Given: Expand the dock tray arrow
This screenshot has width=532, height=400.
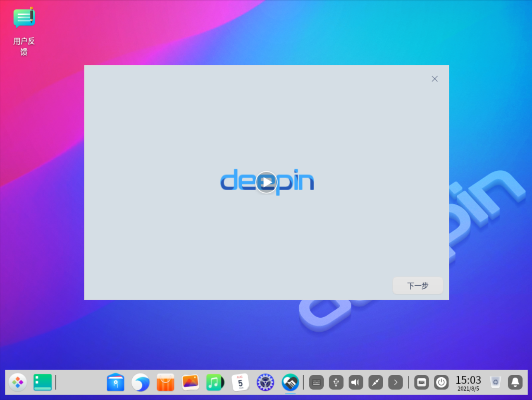Looking at the screenshot, I should click(396, 382).
